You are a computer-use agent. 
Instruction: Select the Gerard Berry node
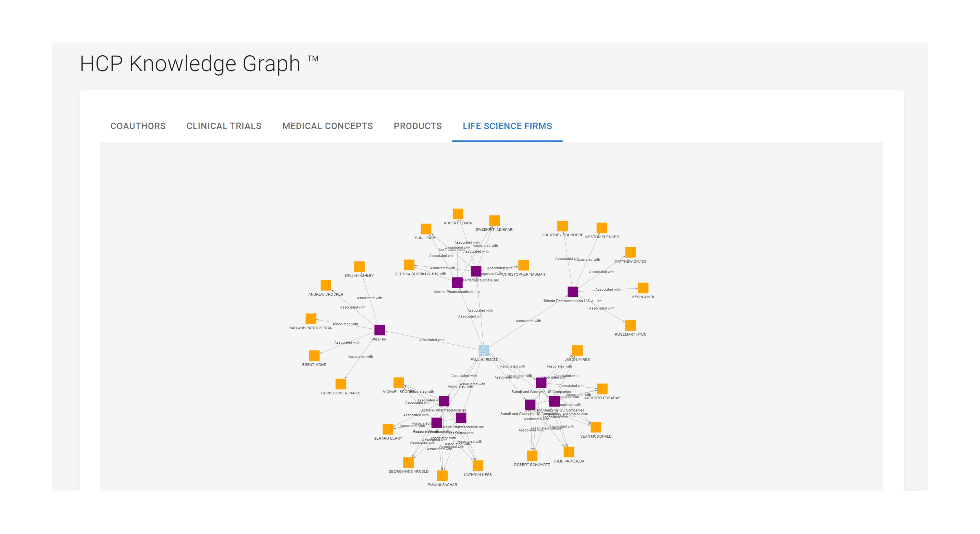[x=388, y=429]
